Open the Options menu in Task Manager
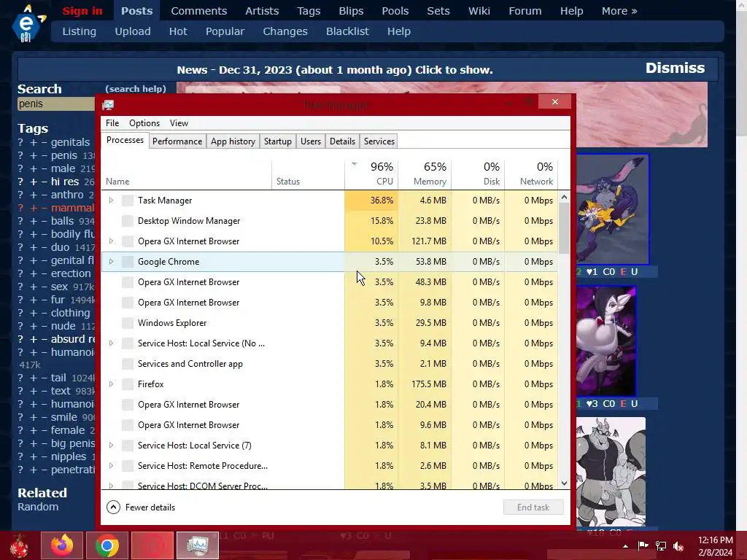This screenshot has height=560, width=747. (x=144, y=122)
